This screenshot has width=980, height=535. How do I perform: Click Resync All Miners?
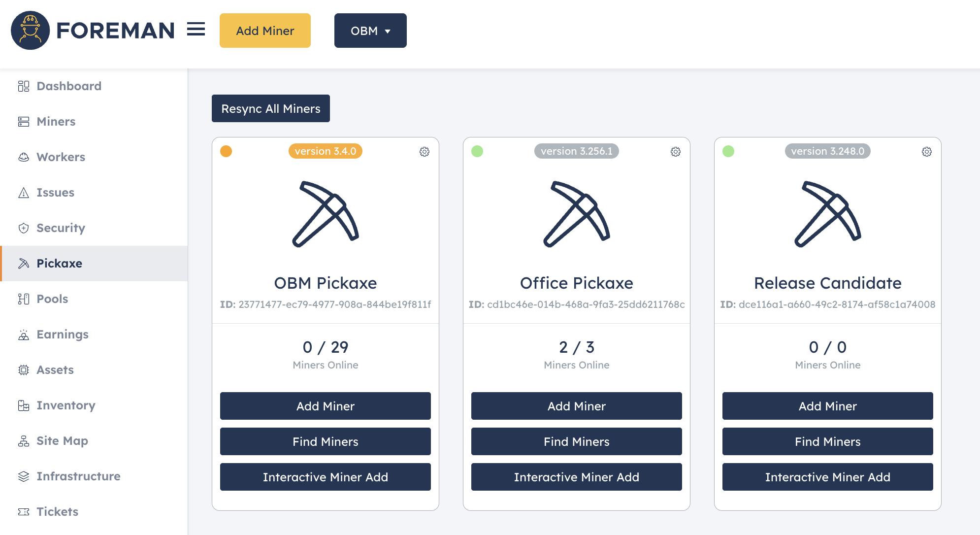pyautogui.click(x=271, y=108)
